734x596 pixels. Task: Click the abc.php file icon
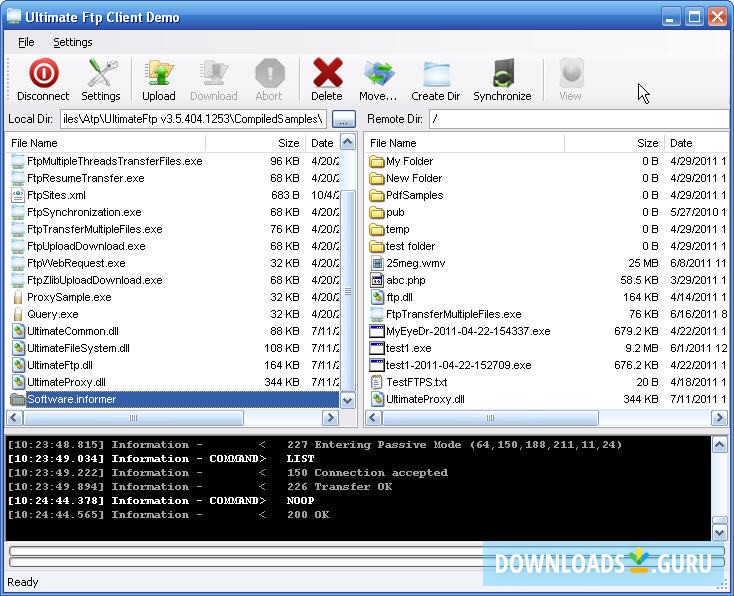pyautogui.click(x=377, y=280)
